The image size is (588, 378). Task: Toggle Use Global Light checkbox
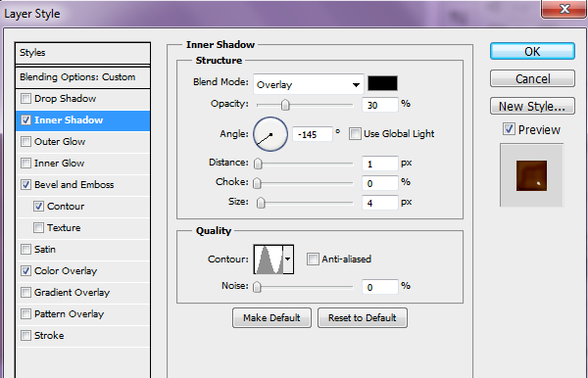(355, 134)
